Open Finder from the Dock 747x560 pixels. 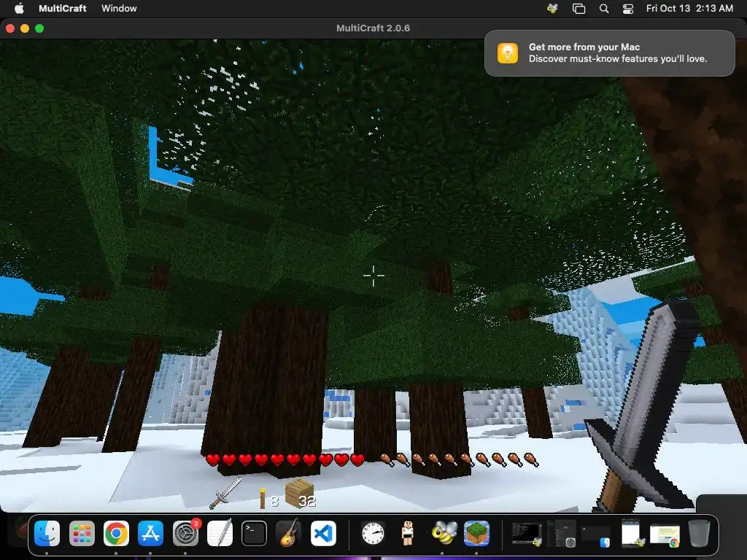click(47, 533)
